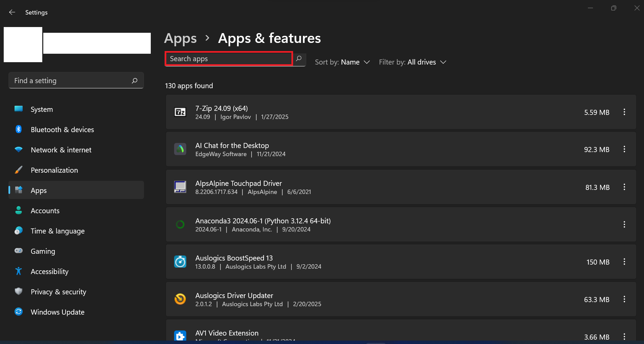
Task: Open more options for AlpsAlpine Touchpad Driver
Action: (624, 187)
